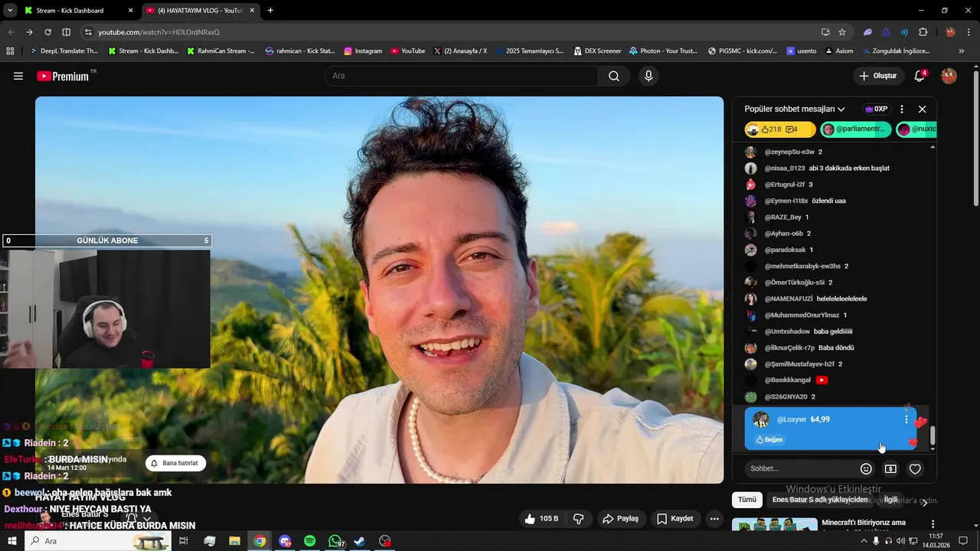The image size is (980, 551).
Task: Open the 0XP crown points badge
Action: (876, 109)
